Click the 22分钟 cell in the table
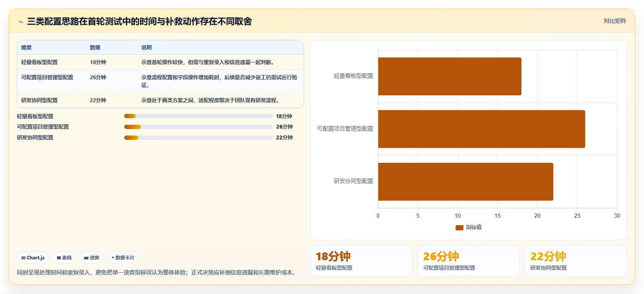The height and width of the screenshot is (294, 644). 98,100
